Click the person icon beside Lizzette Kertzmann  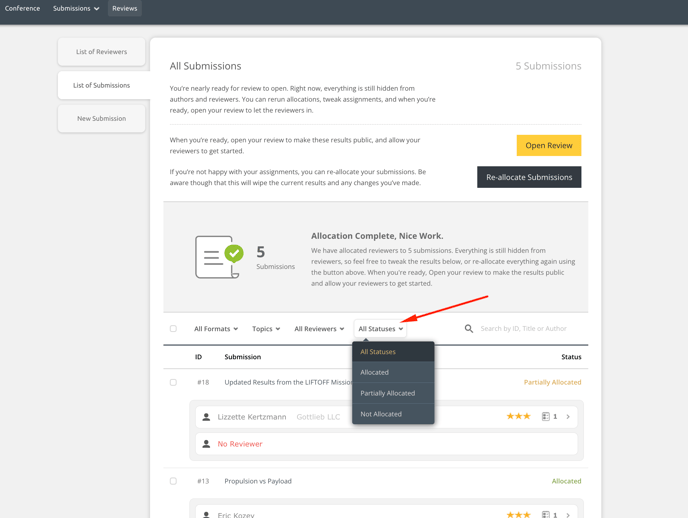(206, 417)
